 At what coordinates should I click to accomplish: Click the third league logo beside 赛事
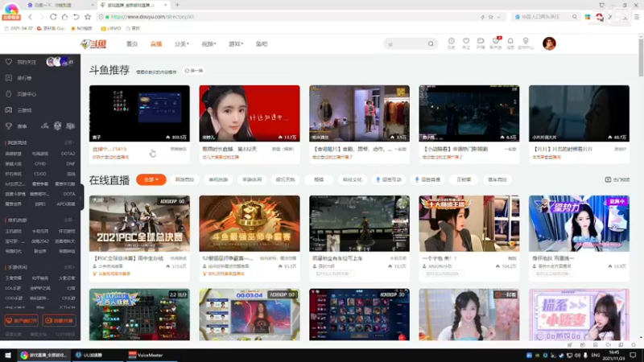(x=71, y=126)
